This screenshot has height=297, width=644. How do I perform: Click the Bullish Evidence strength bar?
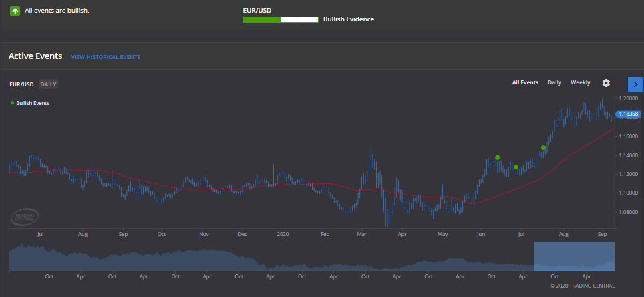pyautogui.click(x=281, y=19)
